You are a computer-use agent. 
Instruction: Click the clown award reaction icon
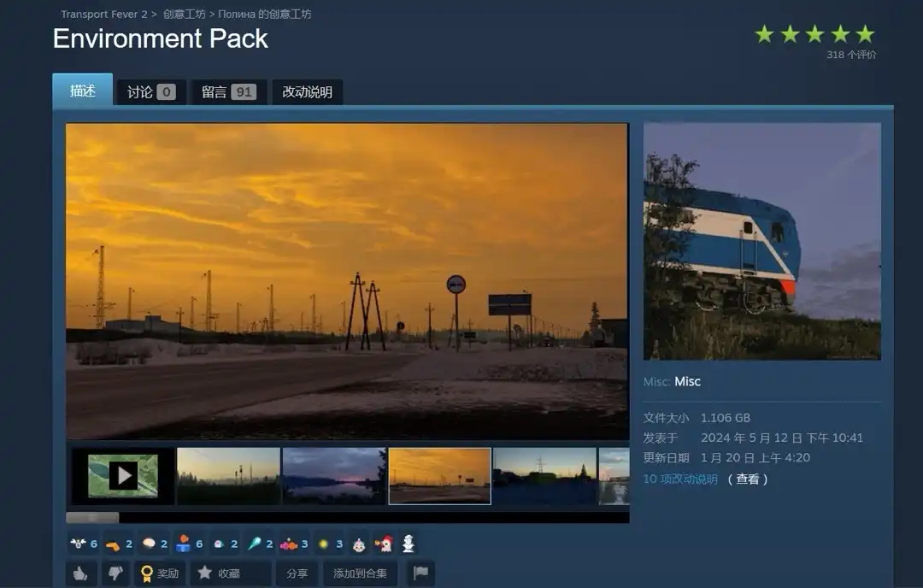pyautogui.click(x=358, y=544)
